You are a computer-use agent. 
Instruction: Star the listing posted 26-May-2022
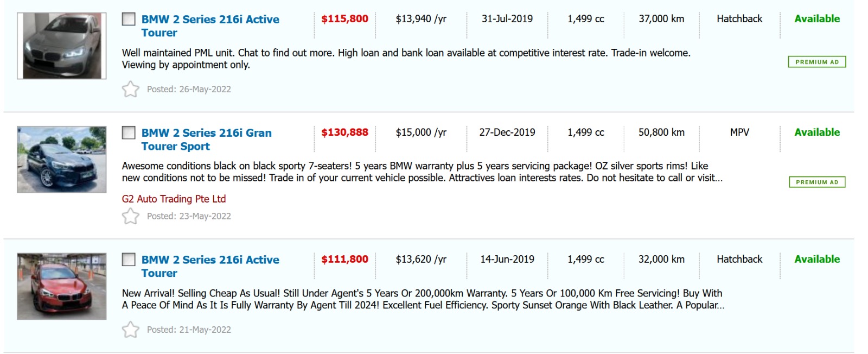[130, 89]
